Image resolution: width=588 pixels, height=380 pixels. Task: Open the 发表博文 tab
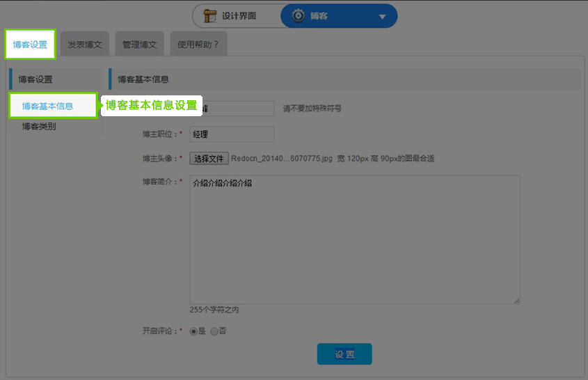tap(84, 45)
